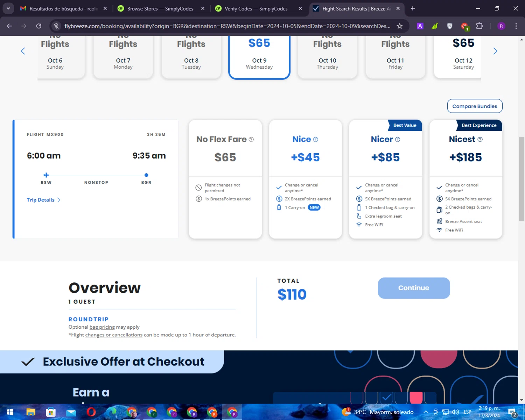Open the volume control in system tray
The width and height of the screenshot is (525, 420).
pos(455,412)
